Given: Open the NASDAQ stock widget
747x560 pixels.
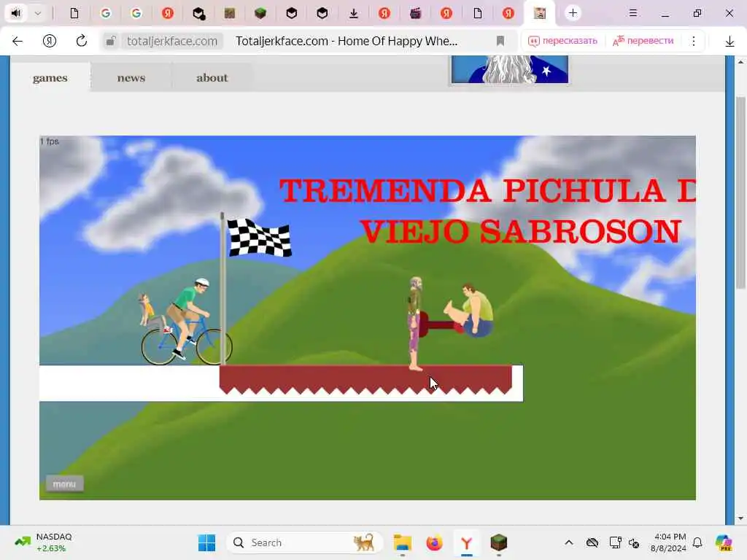Looking at the screenshot, I should pyautogui.click(x=44, y=542).
